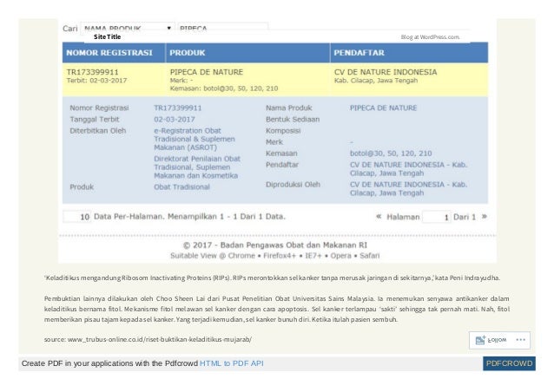Go to previous page double-arrow

pyautogui.click(x=379, y=216)
